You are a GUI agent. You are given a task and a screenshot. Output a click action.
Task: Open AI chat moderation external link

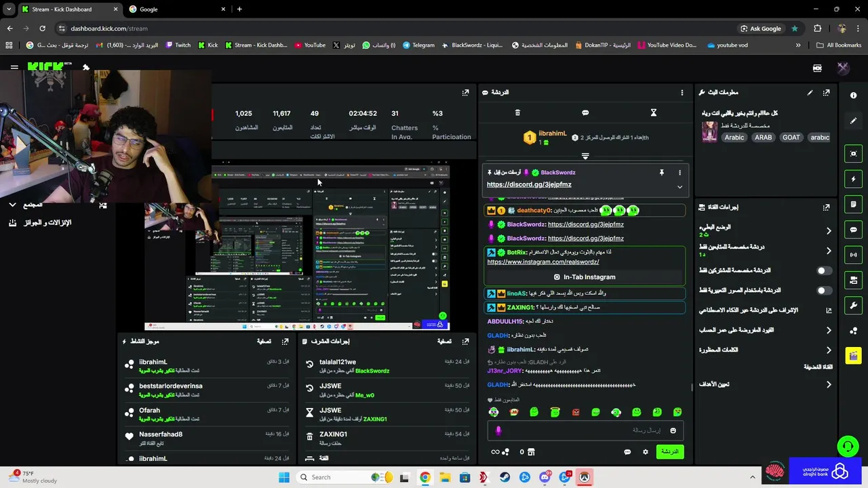click(x=828, y=310)
